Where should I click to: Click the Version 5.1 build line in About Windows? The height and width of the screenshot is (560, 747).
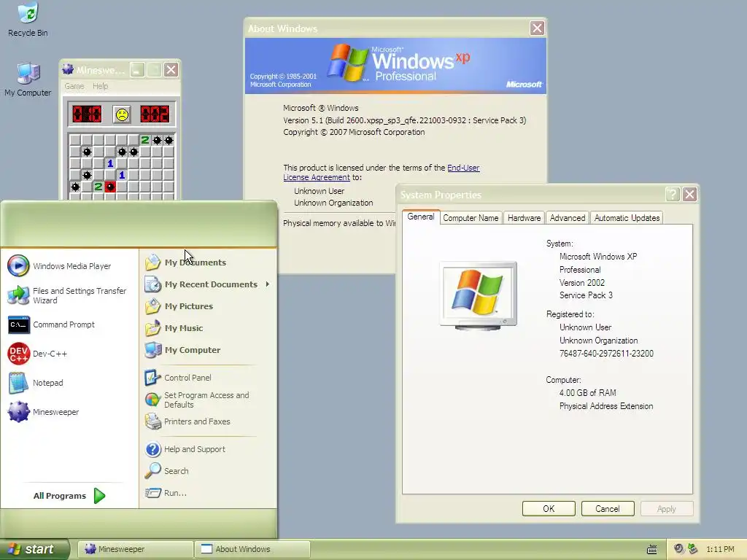coord(404,120)
